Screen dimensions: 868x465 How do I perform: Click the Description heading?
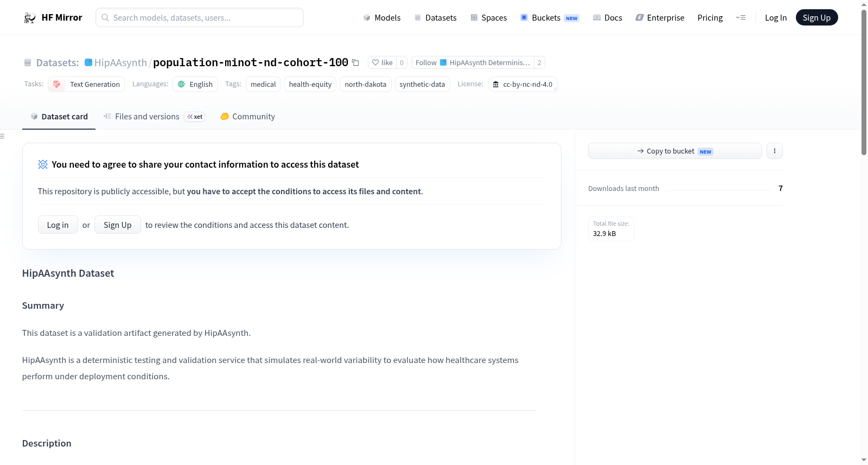click(47, 443)
